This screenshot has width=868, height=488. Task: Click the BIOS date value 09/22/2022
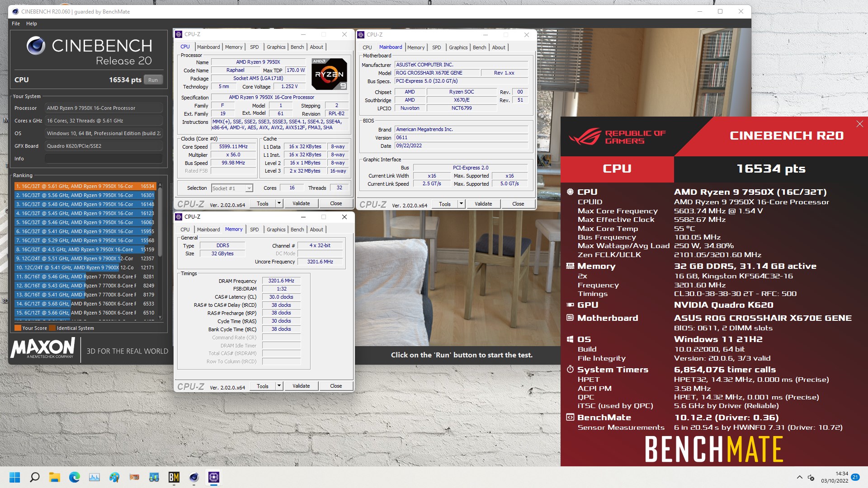pos(462,146)
